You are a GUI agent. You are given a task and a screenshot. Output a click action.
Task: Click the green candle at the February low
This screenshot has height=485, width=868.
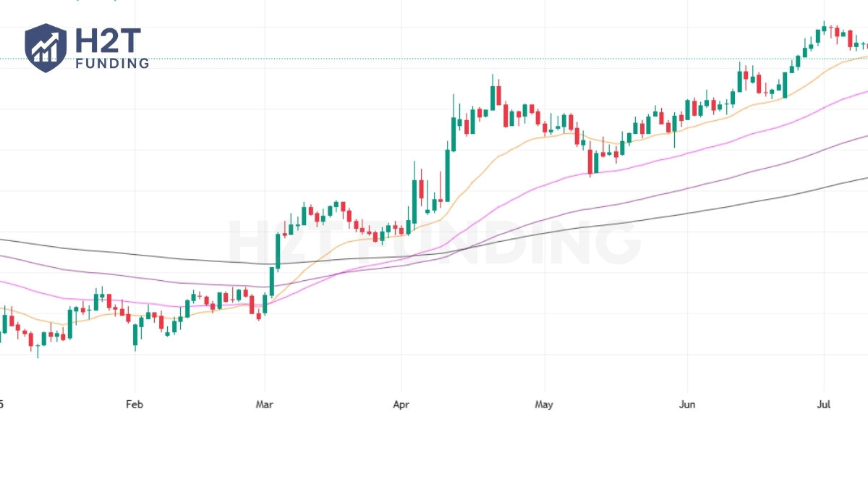[x=135, y=334]
